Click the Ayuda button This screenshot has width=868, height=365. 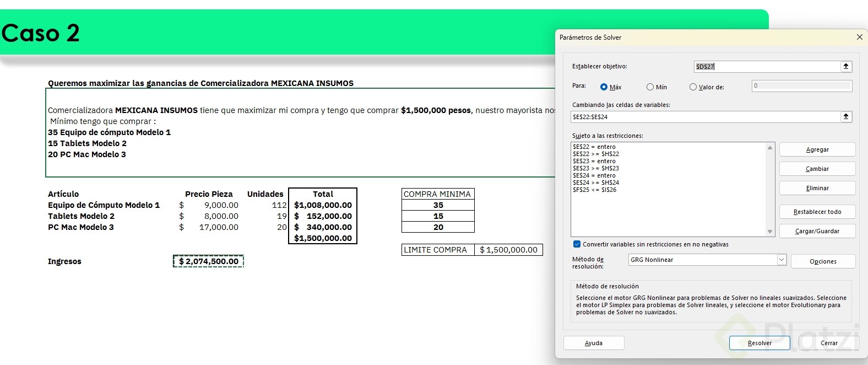pos(594,343)
